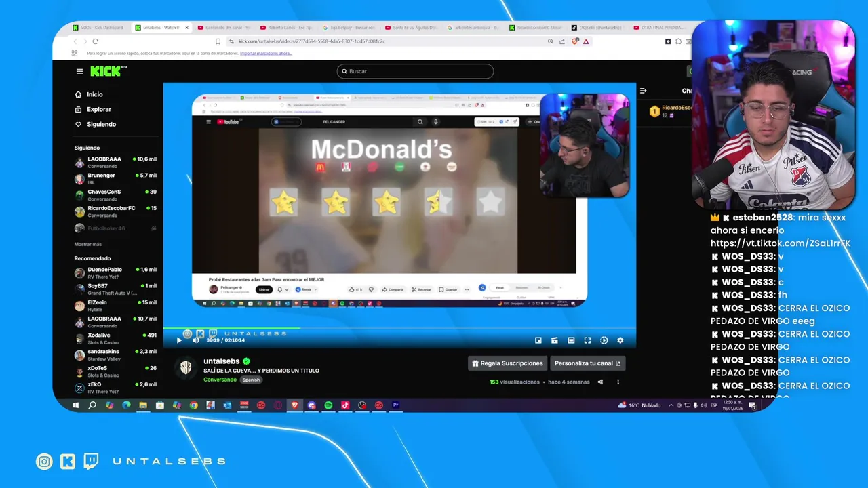Click Regala Suscripciones button
This screenshot has height=488, width=868.
(507, 363)
